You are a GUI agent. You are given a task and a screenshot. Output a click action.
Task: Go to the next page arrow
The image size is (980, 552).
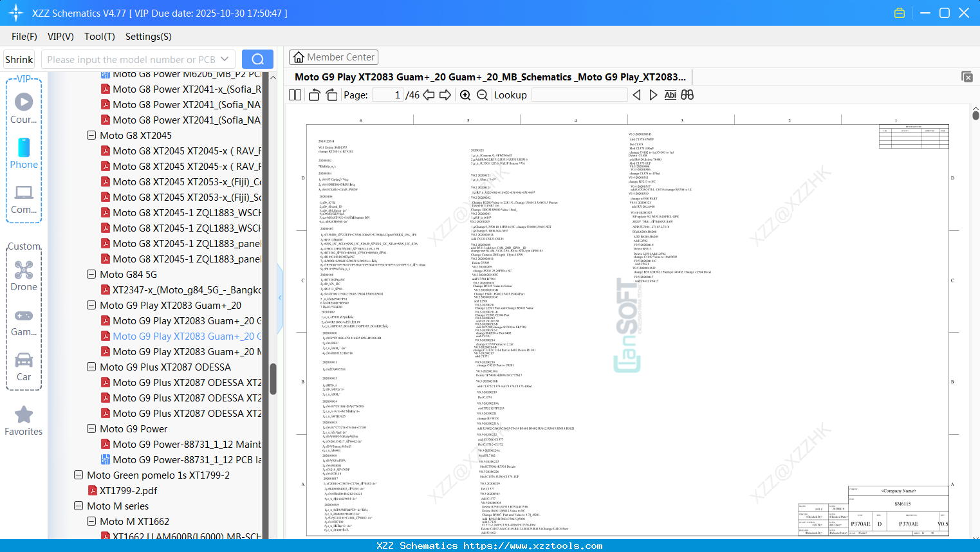pos(445,95)
